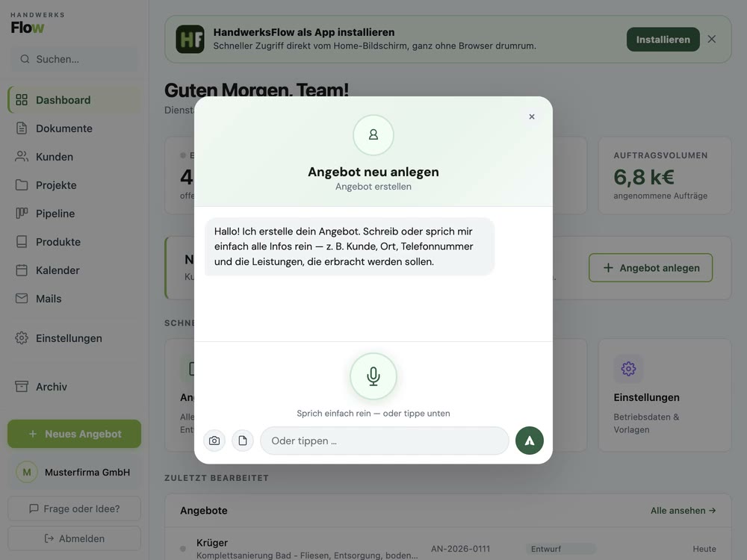Click the Entwurf status badge
Viewport: 747px width, 560px height.
pyautogui.click(x=561, y=549)
